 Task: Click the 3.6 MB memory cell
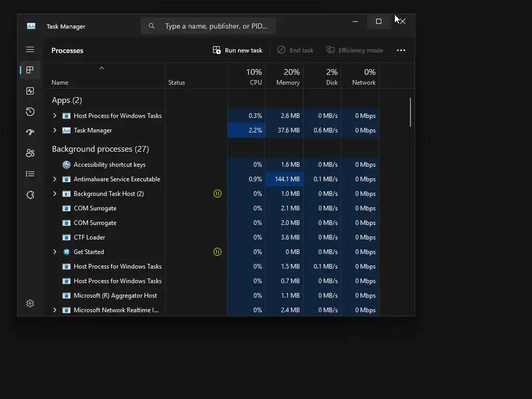coord(284,237)
